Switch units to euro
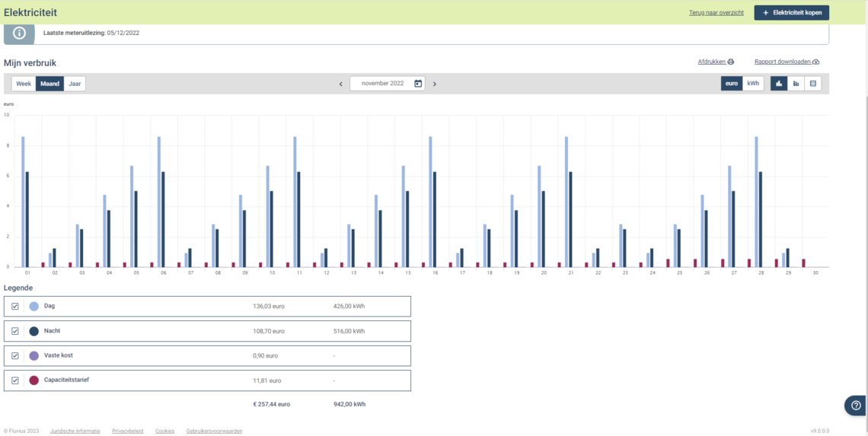Image resolution: width=868 pixels, height=436 pixels. coord(731,84)
